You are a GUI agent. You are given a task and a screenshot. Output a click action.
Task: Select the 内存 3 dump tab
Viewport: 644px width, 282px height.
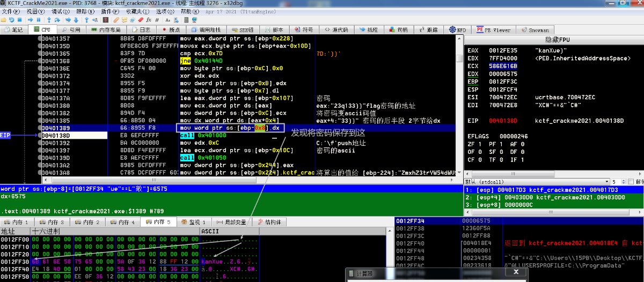pos(52,222)
